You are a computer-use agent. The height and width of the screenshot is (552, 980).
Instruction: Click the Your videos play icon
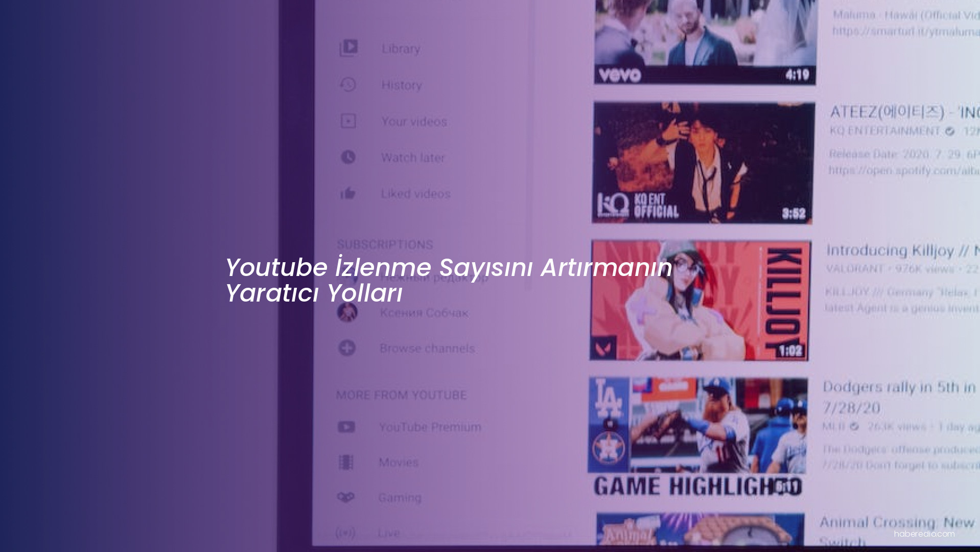pos(348,121)
